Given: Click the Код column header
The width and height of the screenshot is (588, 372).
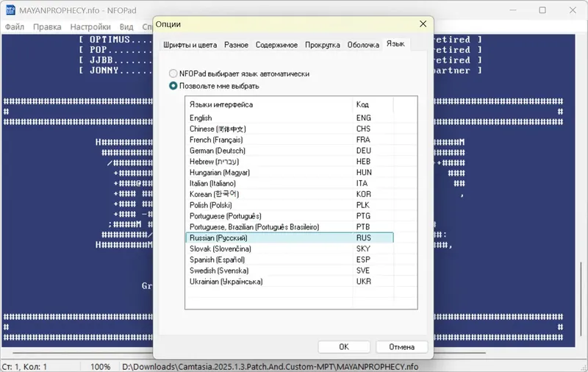Looking at the screenshot, I should pyautogui.click(x=373, y=104).
